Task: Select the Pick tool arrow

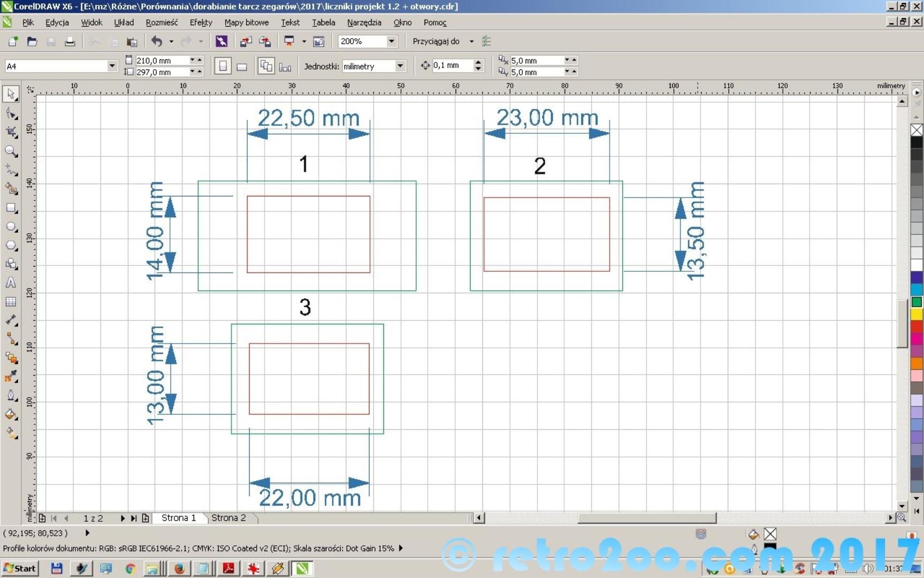Action: 11,94
